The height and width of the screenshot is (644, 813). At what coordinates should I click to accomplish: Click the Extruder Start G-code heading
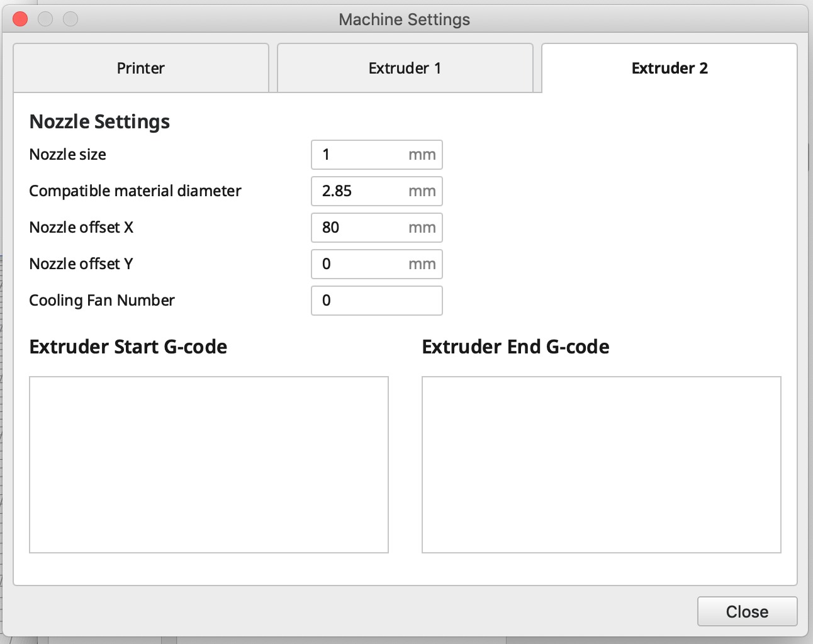(x=128, y=347)
